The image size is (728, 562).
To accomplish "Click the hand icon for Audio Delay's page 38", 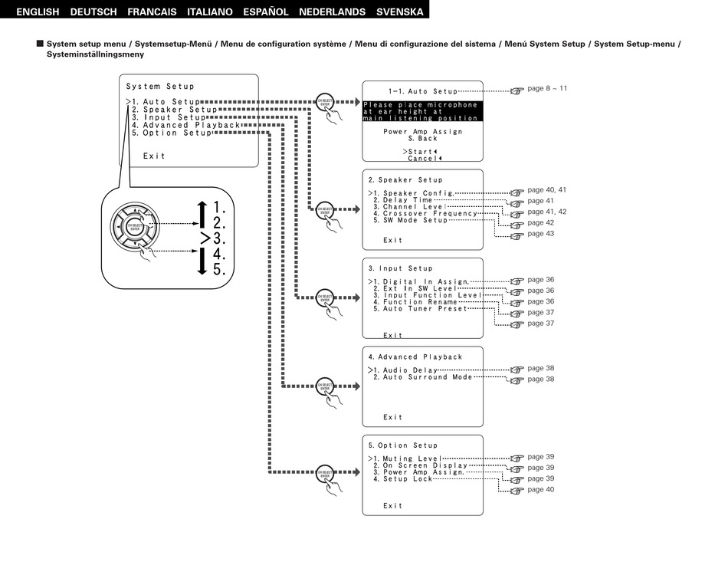I will pyautogui.click(x=516, y=370).
